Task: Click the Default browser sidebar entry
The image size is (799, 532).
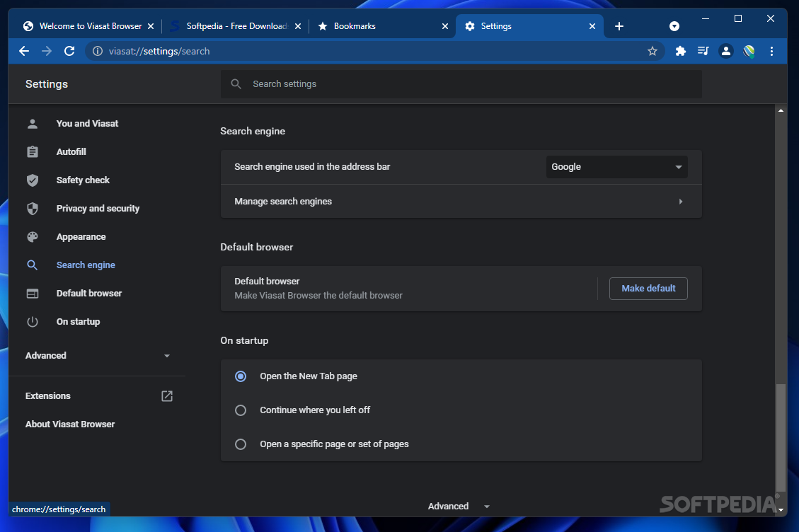Action: click(x=89, y=294)
